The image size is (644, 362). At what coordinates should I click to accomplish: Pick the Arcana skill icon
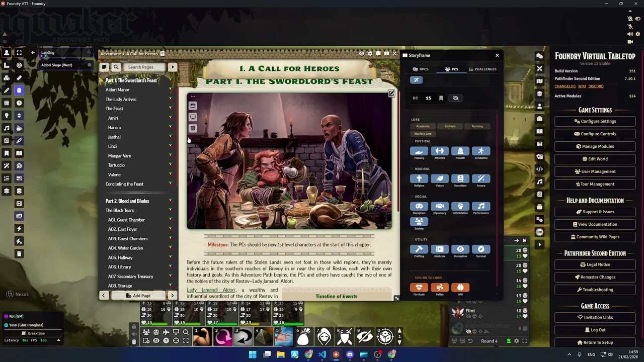coord(481,178)
